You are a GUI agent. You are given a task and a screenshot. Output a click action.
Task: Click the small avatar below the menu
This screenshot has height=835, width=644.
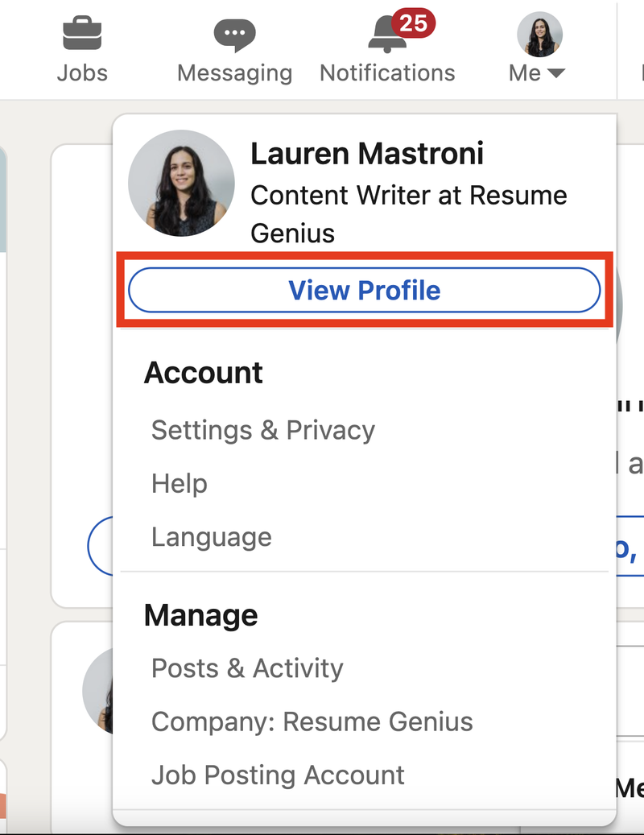pos(97,691)
